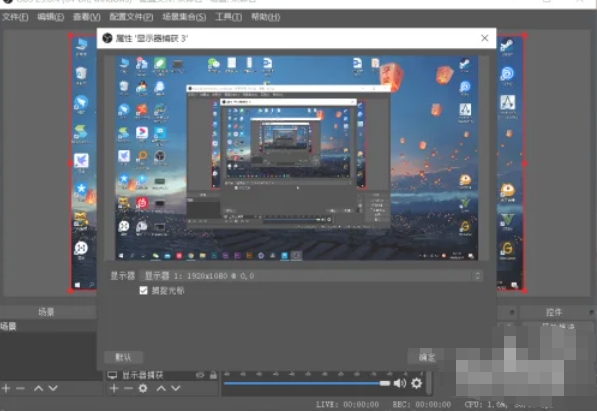Click middle-right red handle of main canvas source
Screen dimensions: 597x412
pyautogui.click(x=525, y=163)
